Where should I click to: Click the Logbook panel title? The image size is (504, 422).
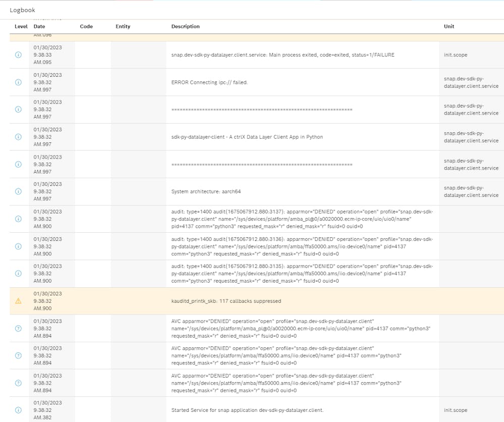22,10
